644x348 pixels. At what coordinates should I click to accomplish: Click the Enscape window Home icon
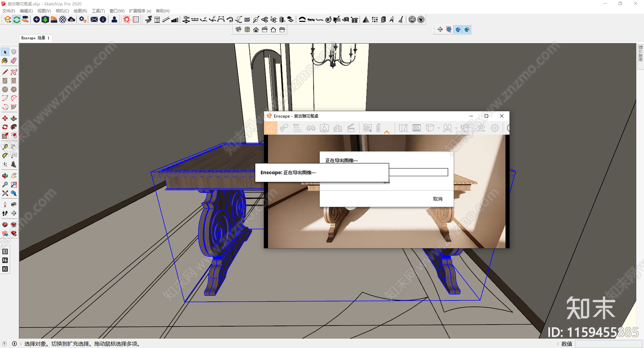click(x=270, y=128)
